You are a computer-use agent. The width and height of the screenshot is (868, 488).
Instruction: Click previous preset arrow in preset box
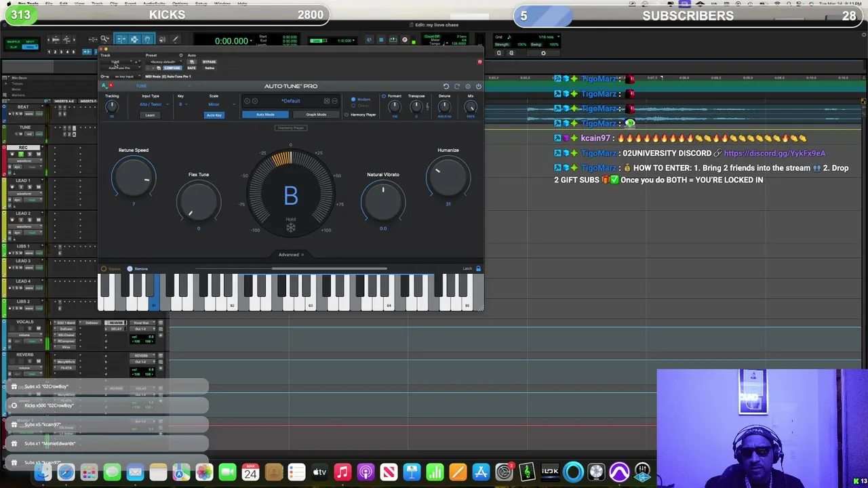coord(247,101)
